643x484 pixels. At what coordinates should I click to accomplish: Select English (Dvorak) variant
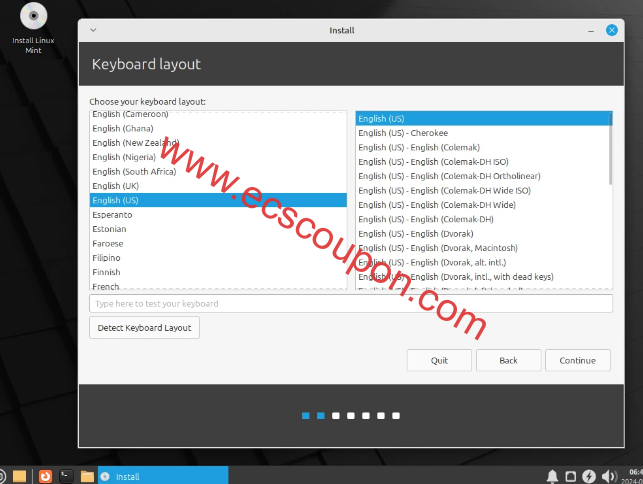tap(482, 233)
